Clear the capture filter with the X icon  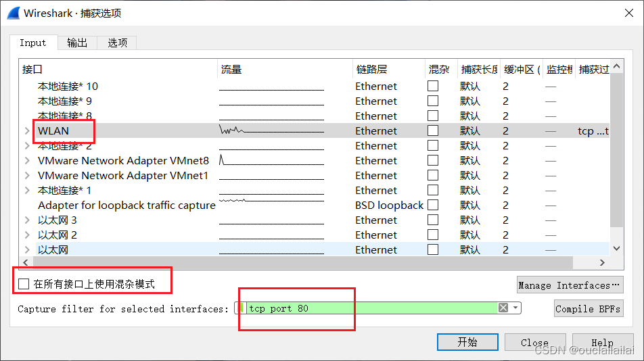coord(503,308)
